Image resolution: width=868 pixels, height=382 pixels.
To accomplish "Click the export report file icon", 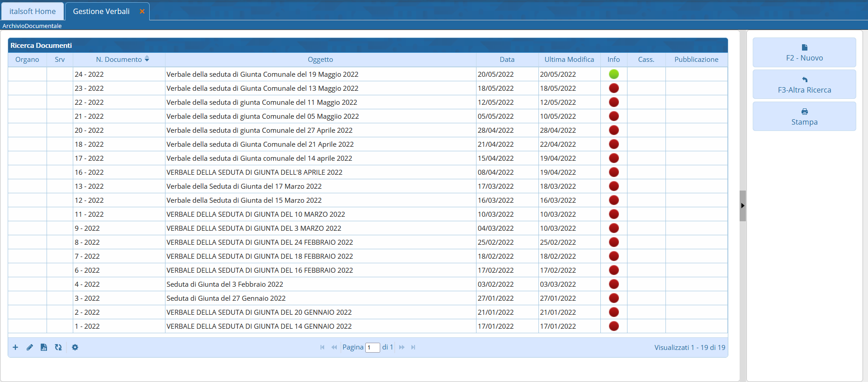I will click(44, 347).
